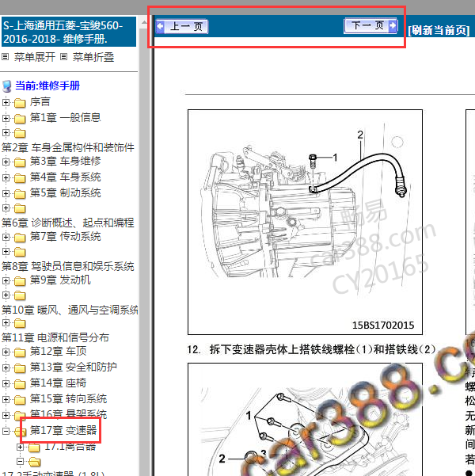
Task: Click the folder icon for 第12章 车顶
Action: 20,352
